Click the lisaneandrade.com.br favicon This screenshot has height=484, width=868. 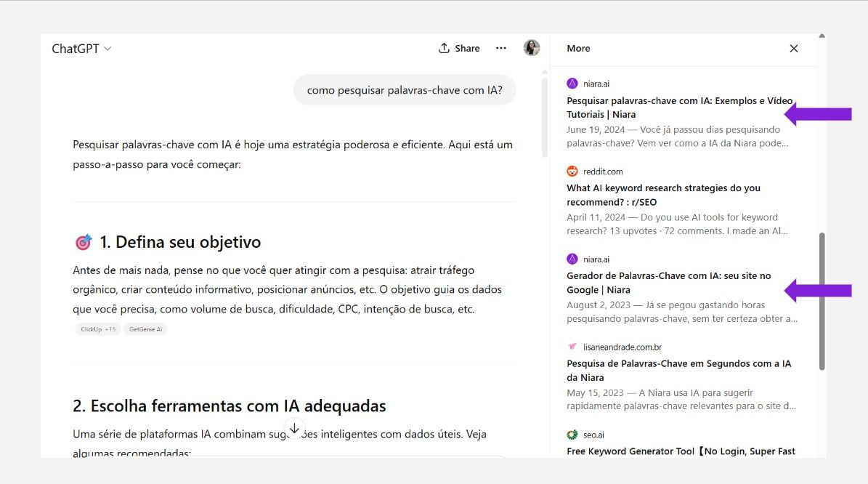click(x=572, y=347)
